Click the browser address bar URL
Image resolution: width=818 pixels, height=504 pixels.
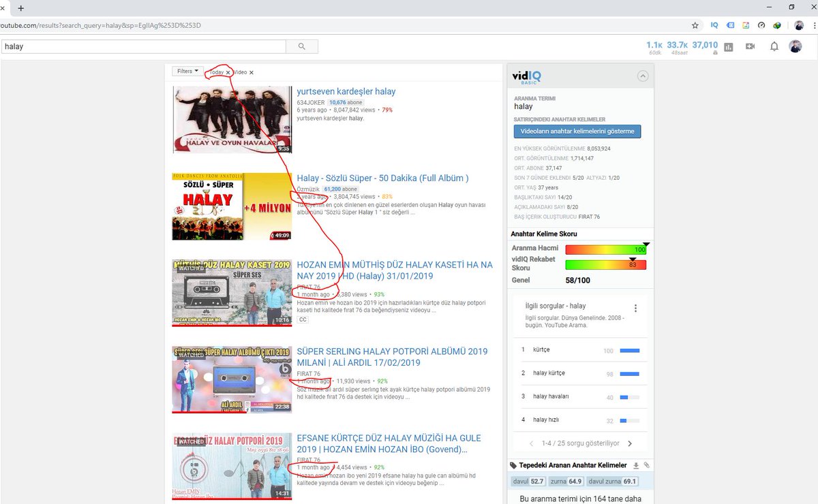click(x=101, y=25)
